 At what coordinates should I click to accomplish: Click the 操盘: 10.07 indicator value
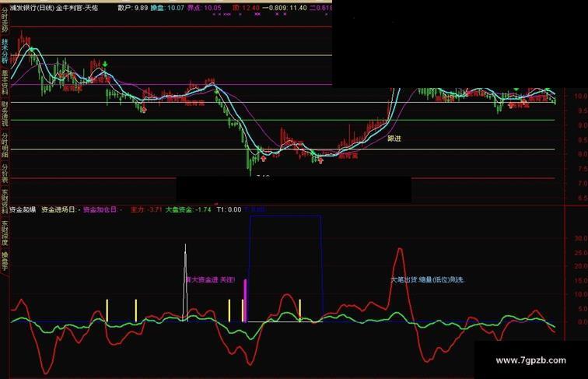(167, 8)
